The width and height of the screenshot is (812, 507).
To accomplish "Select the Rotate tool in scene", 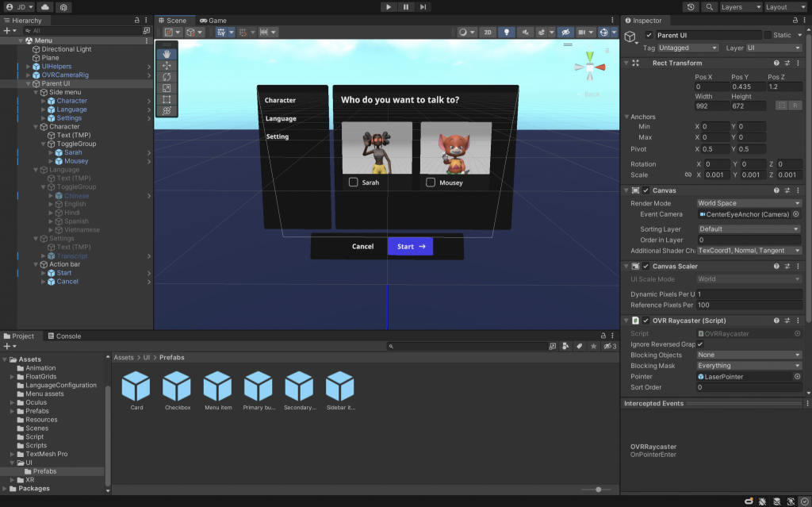I will point(167,77).
